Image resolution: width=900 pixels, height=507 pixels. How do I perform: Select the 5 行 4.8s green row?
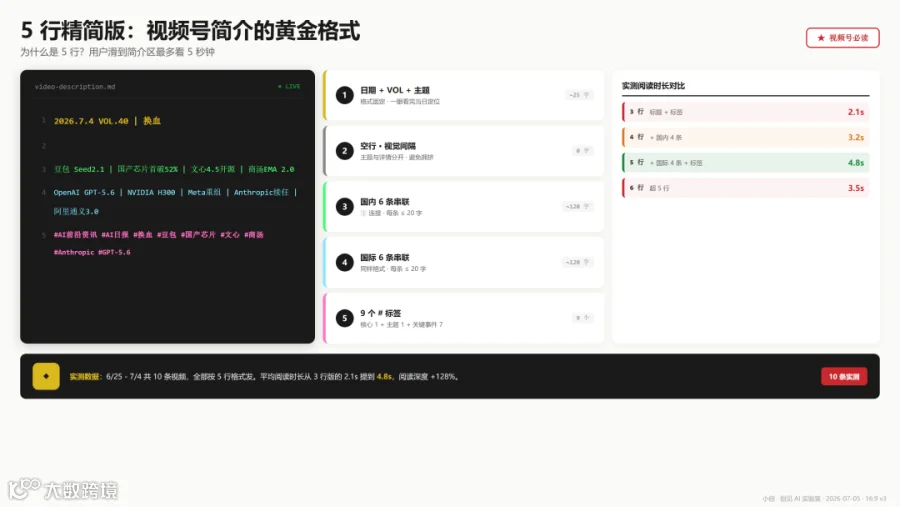pos(746,162)
